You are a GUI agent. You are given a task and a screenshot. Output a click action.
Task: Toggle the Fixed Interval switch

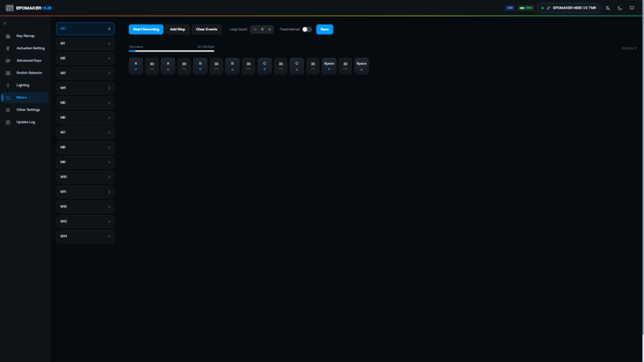[x=307, y=29]
